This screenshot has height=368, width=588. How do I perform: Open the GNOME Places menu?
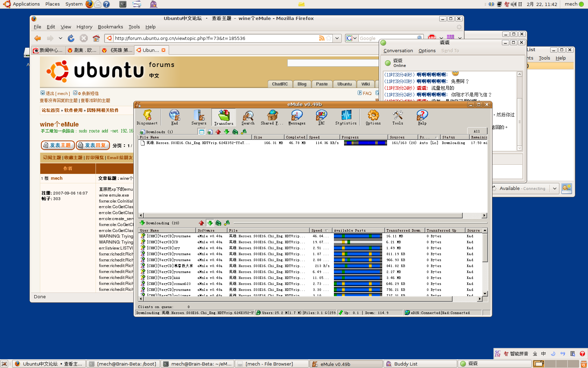(x=52, y=4)
